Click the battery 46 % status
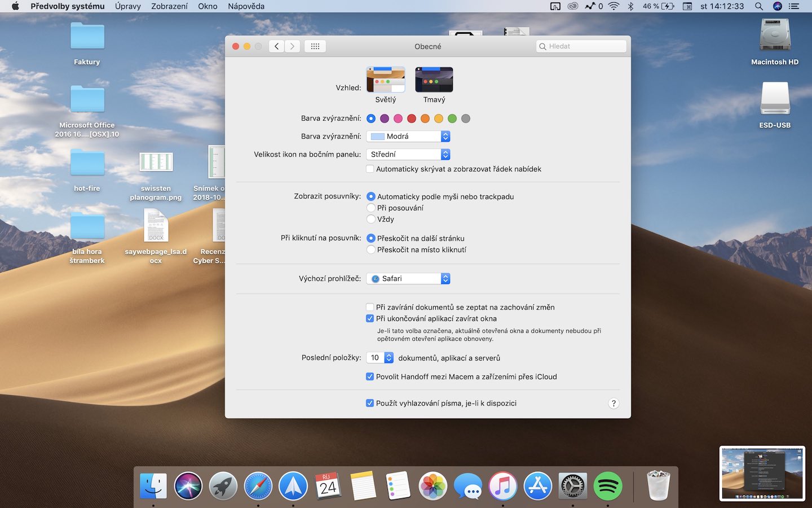This screenshot has height=508, width=812. tap(659, 6)
